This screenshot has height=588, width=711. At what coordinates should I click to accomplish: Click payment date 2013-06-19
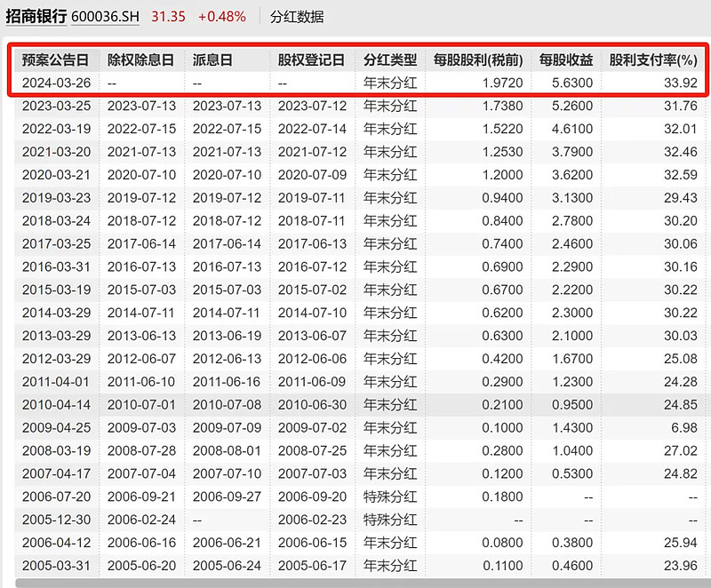(x=228, y=336)
